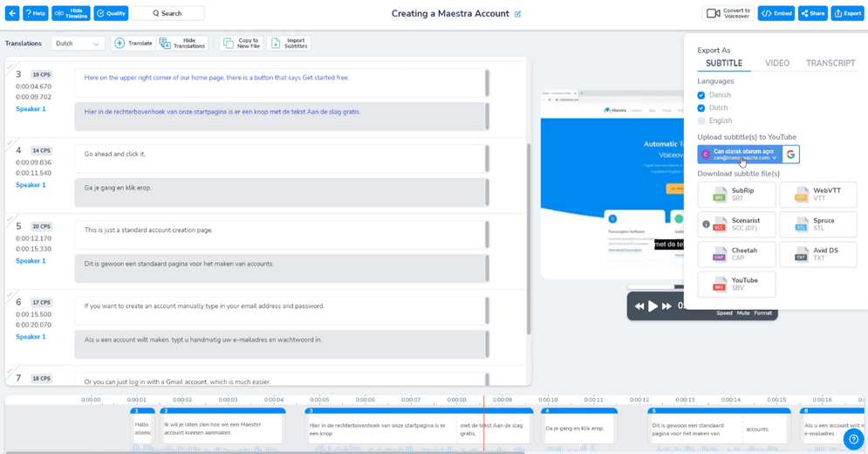The width and height of the screenshot is (868, 454).
Task: Edit 'This is just a standard account creation page.'
Action: click(282, 235)
